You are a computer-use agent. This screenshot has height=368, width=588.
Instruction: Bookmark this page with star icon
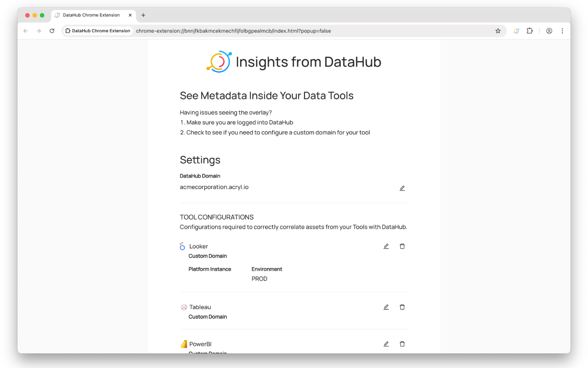click(498, 31)
